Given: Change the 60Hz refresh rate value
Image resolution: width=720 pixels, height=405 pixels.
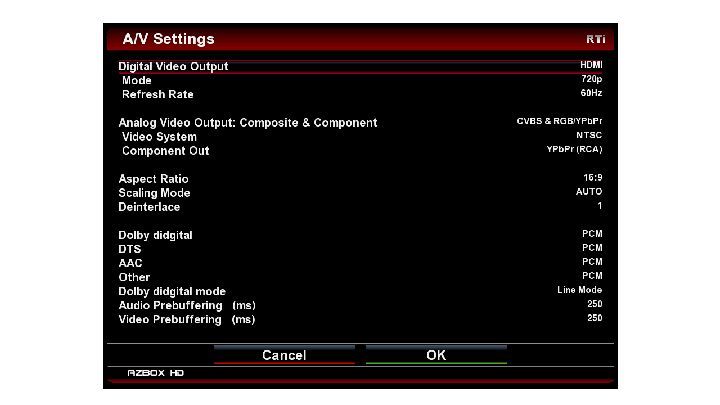Looking at the screenshot, I should pos(591,93).
